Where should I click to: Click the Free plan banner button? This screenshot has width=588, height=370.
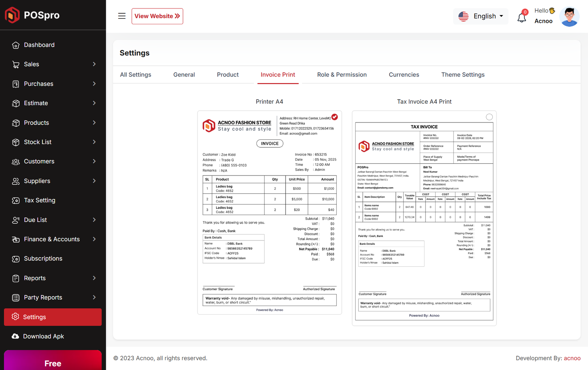[x=53, y=363]
